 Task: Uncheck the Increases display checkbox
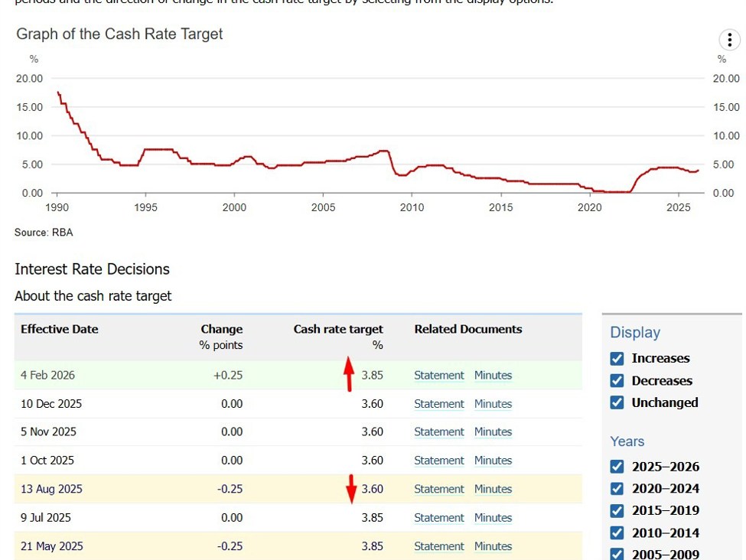click(x=617, y=359)
